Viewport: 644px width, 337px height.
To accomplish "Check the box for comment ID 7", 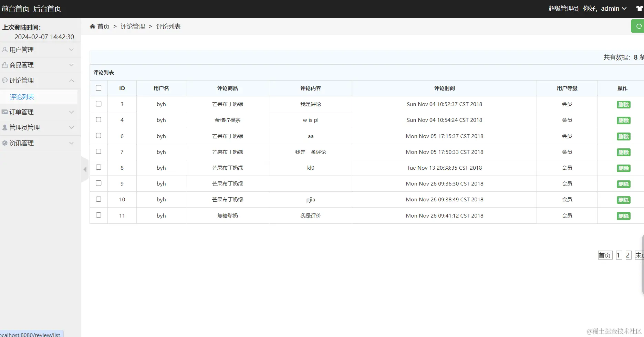I will coord(98,151).
